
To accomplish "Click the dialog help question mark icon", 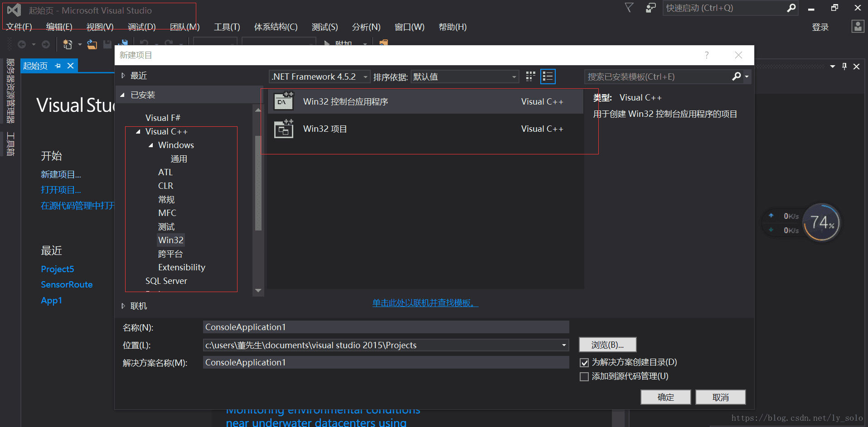I will coord(707,55).
